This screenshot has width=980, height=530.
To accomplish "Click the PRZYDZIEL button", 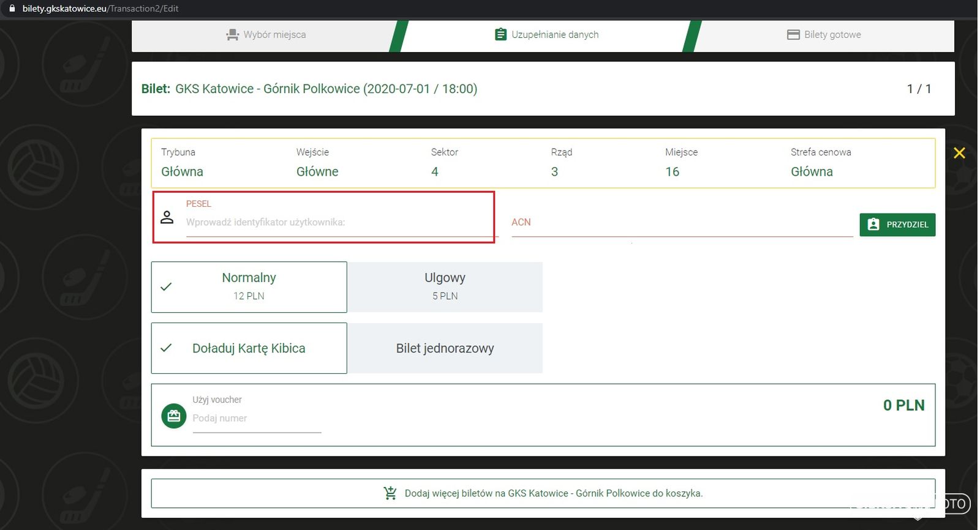I will (897, 225).
